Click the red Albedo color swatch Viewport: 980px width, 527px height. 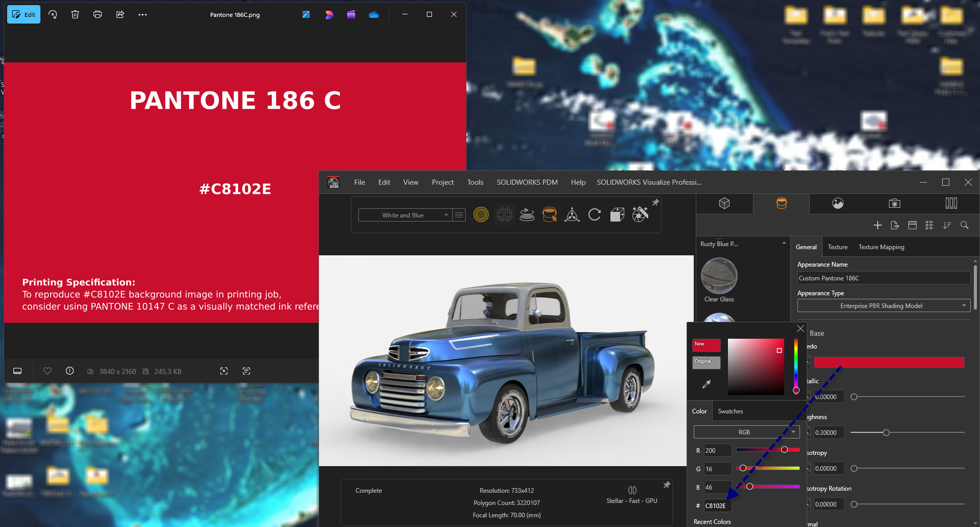click(x=889, y=362)
